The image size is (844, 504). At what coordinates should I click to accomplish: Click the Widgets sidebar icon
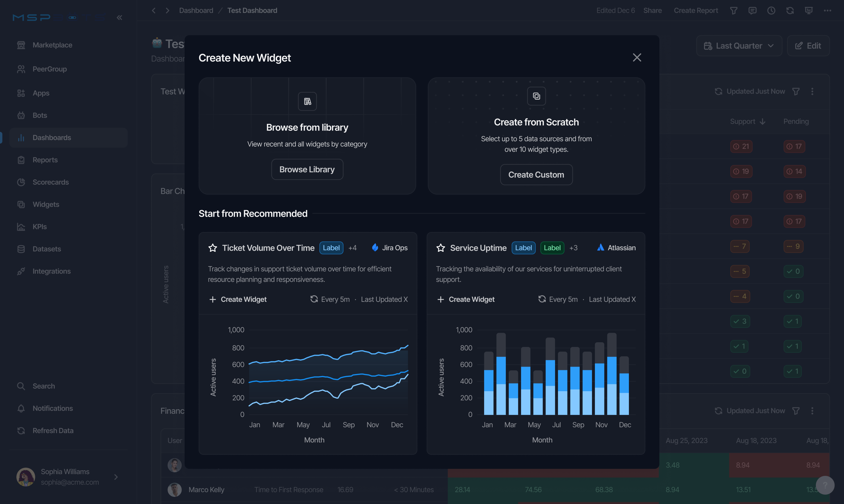click(x=21, y=204)
